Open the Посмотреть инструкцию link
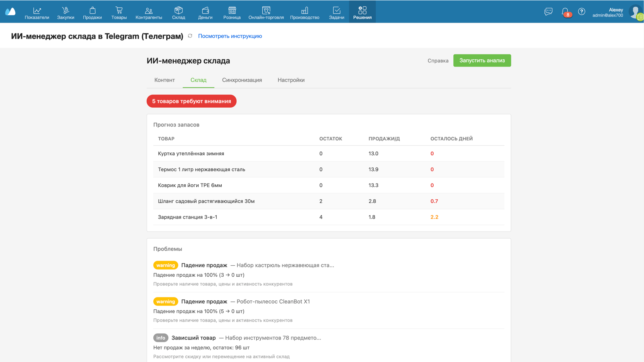Screen dimensions: 644x362 (x=230, y=36)
